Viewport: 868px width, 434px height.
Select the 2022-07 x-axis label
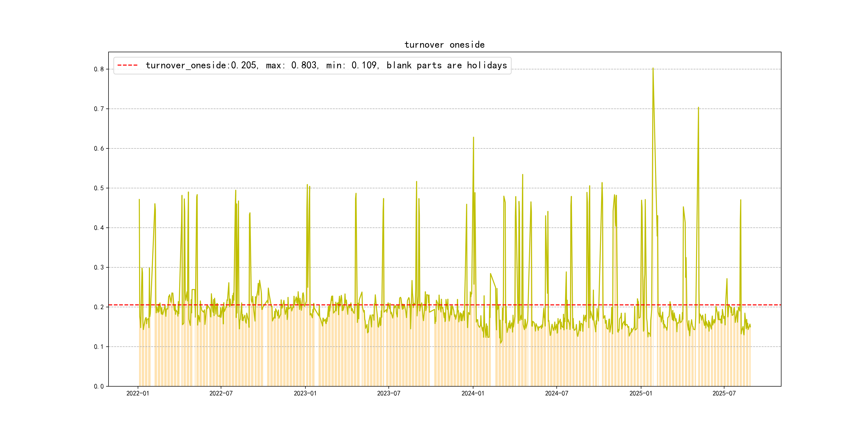[221, 394]
